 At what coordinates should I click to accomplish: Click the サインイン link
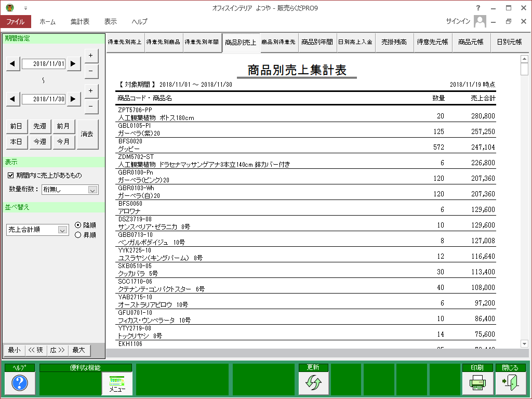[x=458, y=21]
